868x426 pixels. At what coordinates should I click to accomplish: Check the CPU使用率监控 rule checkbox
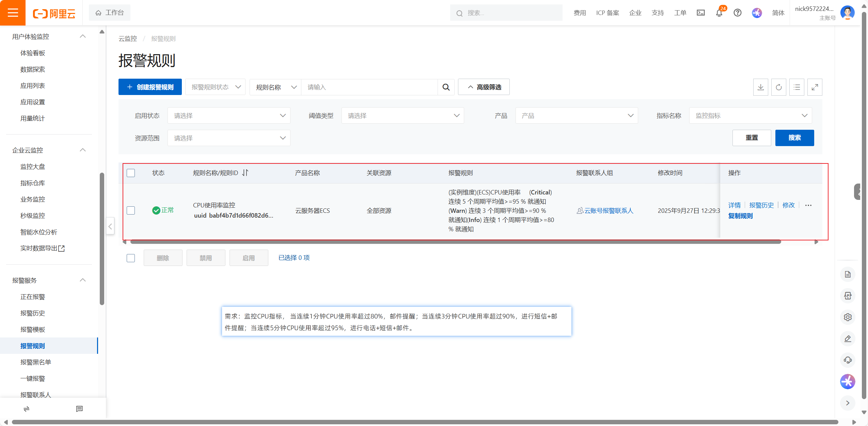(x=131, y=210)
